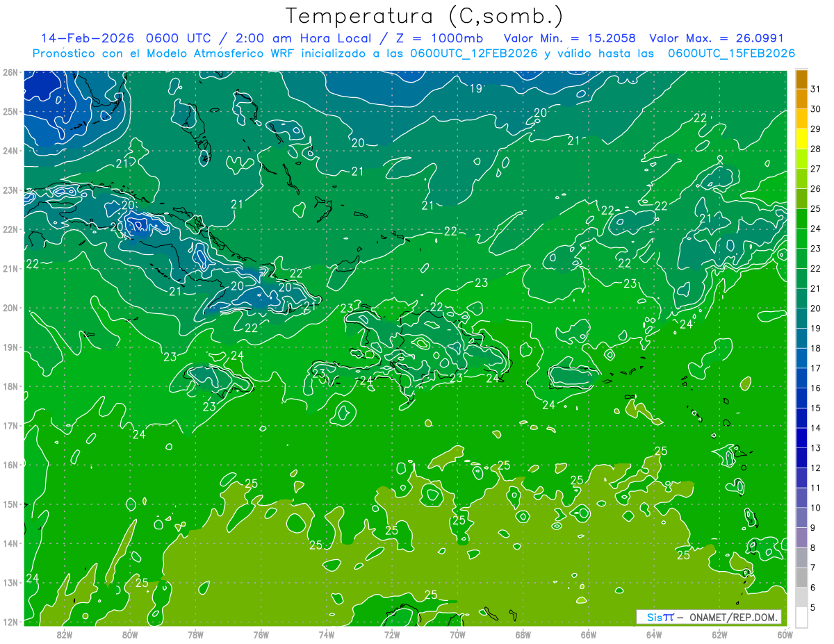The image size is (834, 644).
Task: Click the latitude axis label "19N"
Action: click(x=10, y=347)
